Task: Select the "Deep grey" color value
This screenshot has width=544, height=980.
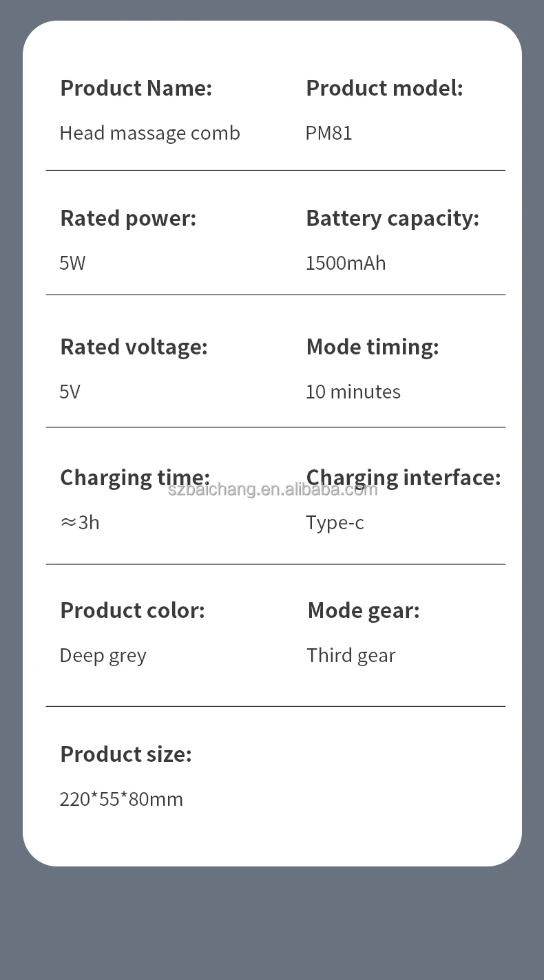Action: click(x=103, y=655)
